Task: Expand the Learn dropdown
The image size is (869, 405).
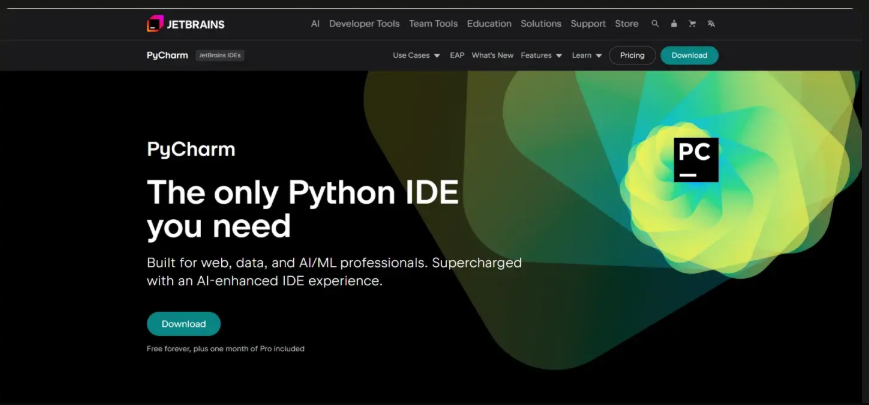Action: (x=586, y=56)
